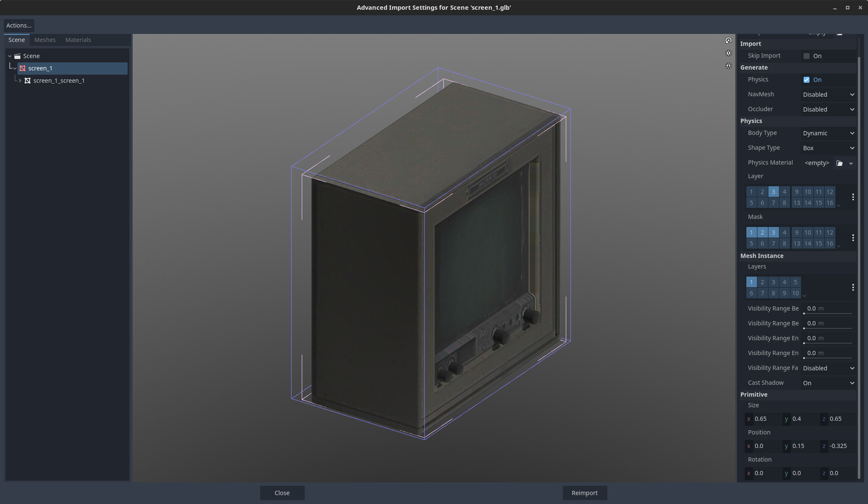The image size is (868, 504).
Task: Switch to the Materials tab
Action: (78, 40)
